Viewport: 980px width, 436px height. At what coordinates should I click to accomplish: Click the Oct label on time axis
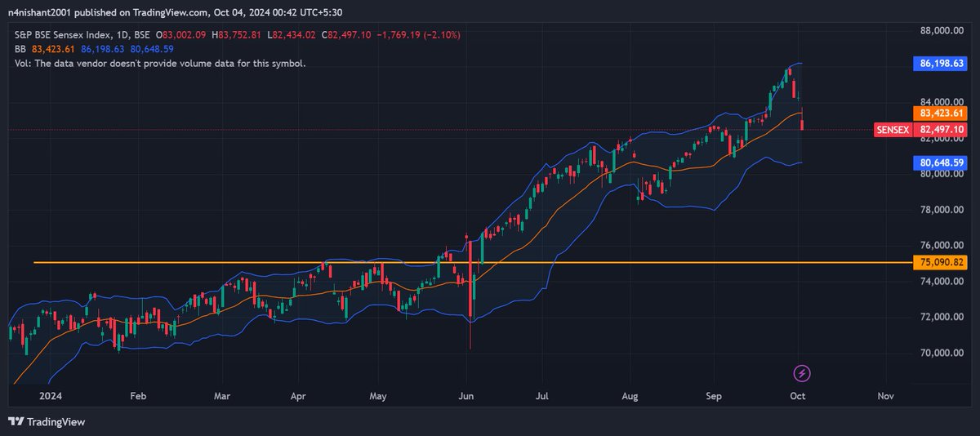point(798,396)
